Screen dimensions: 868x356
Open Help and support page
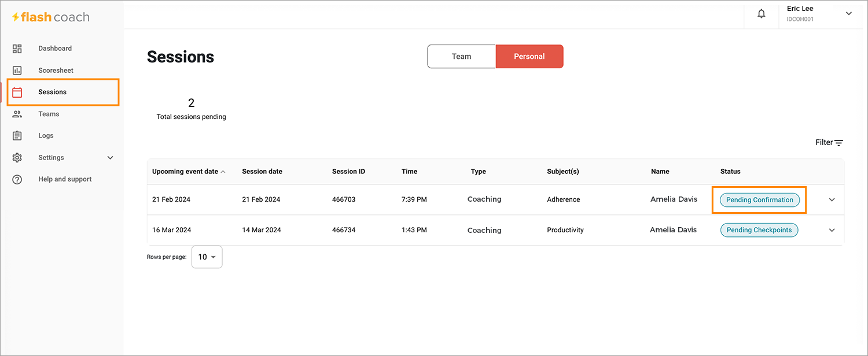tap(65, 179)
